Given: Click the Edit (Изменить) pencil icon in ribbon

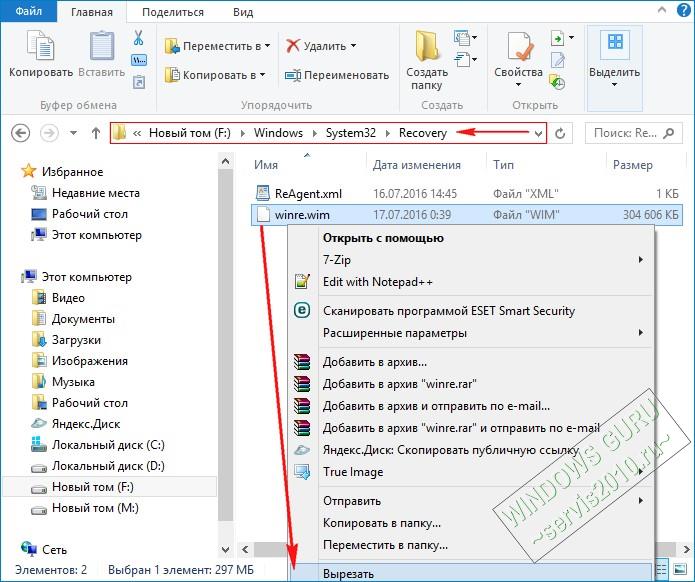Looking at the screenshot, I should tap(557, 60).
